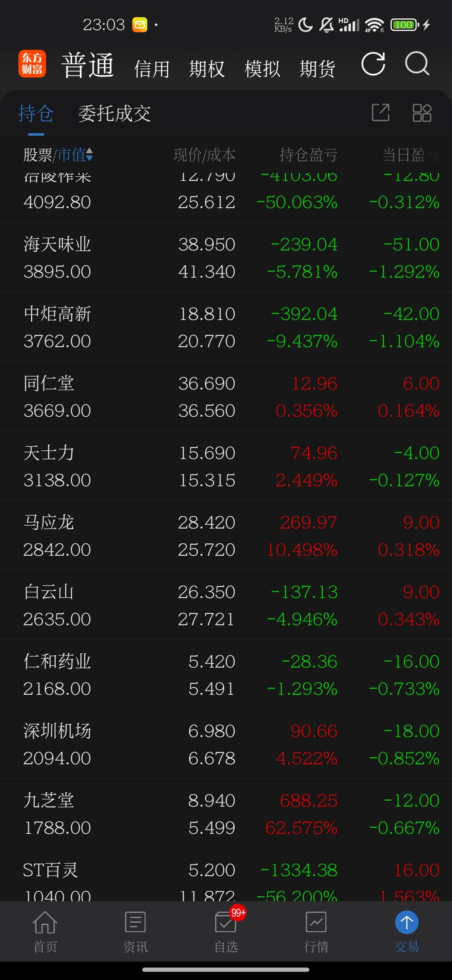
Task: Switch to 期权 account tab
Action: [207, 69]
